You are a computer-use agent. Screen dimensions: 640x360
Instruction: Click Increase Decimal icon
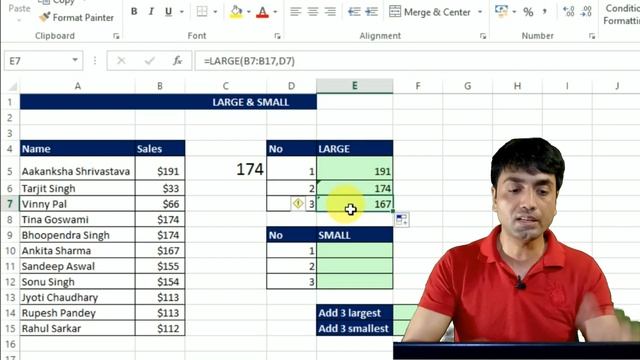pos(568,11)
